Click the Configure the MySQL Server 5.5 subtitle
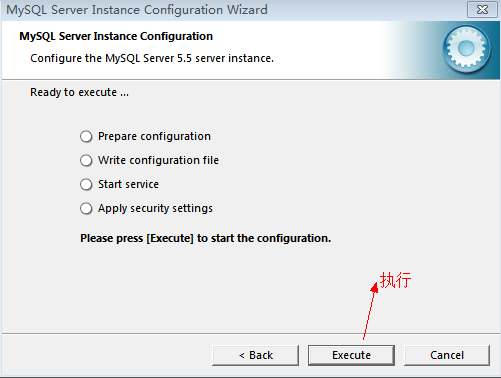This screenshot has width=501, height=378. coord(152,58)
